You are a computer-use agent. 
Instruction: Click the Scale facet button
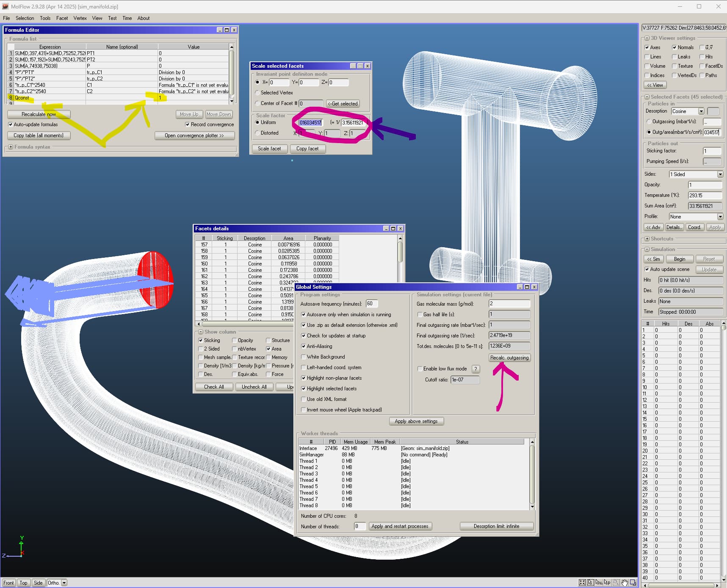(x=269, y=149)
